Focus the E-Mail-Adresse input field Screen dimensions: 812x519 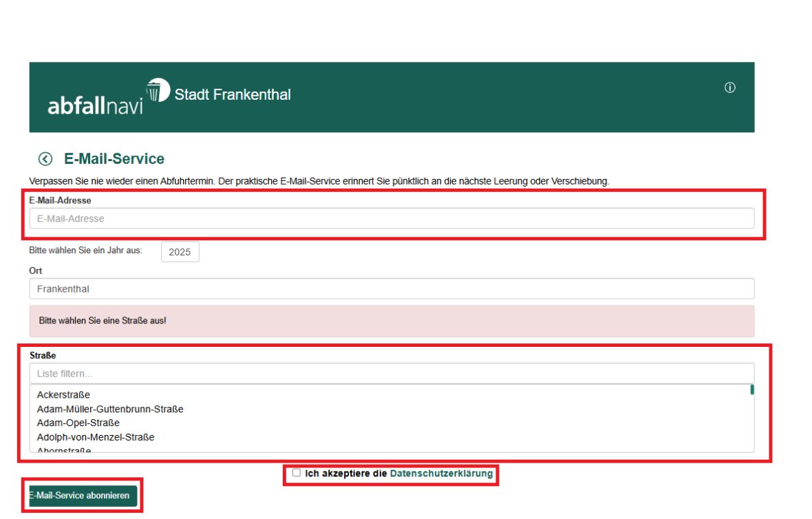(x=391, y=218)
